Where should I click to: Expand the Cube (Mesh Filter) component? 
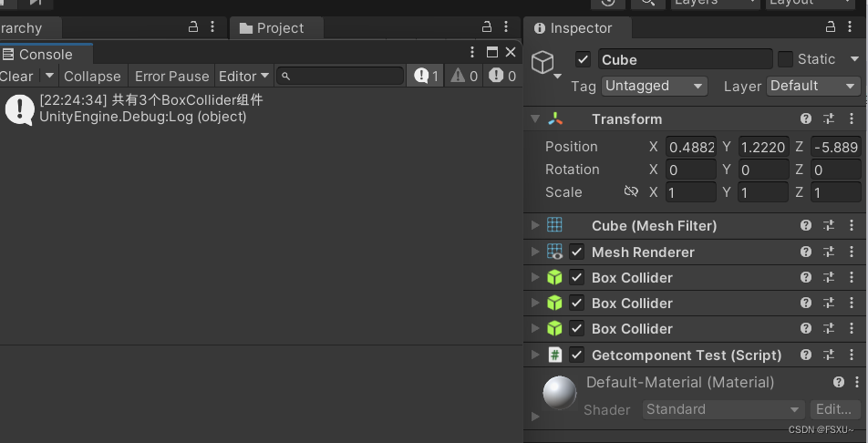point(535,225)
